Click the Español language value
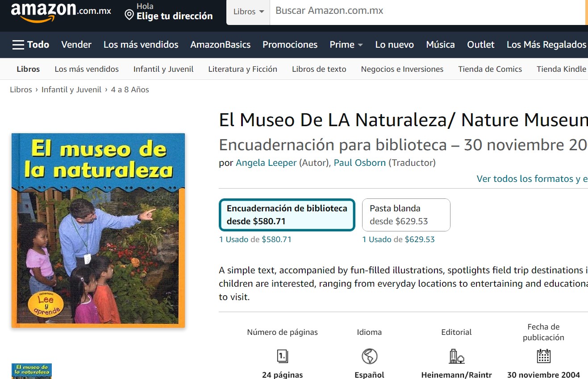 click(369, 375)
